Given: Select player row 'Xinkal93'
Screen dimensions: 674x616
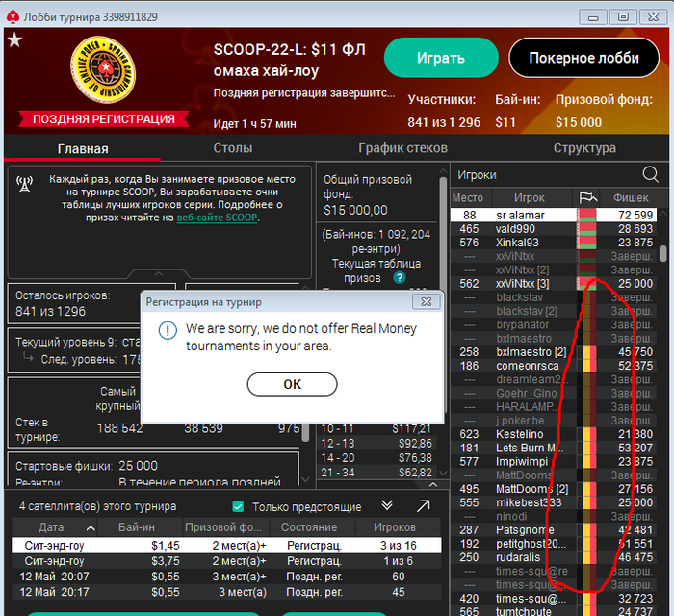Looking at the screenshot, I should pos(554,243).
